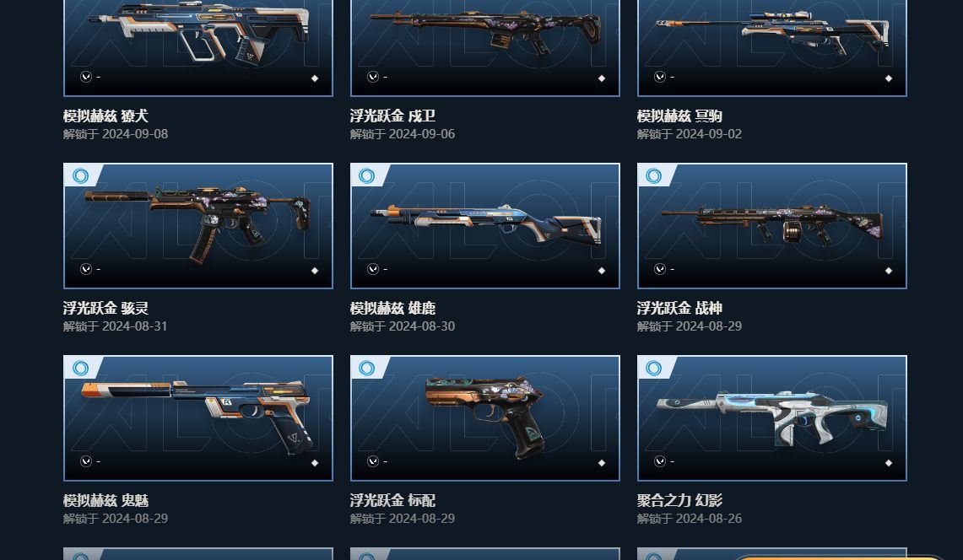Click the diamond rarity icon on 浮光跃金 标配 card
The height and width of the screenshot is (560, 963).
601,462
